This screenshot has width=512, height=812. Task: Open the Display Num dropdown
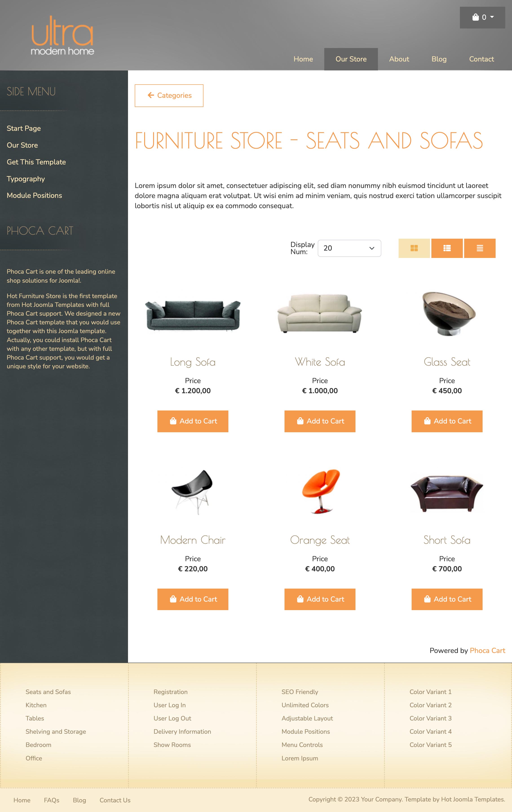tap(349, 248)
